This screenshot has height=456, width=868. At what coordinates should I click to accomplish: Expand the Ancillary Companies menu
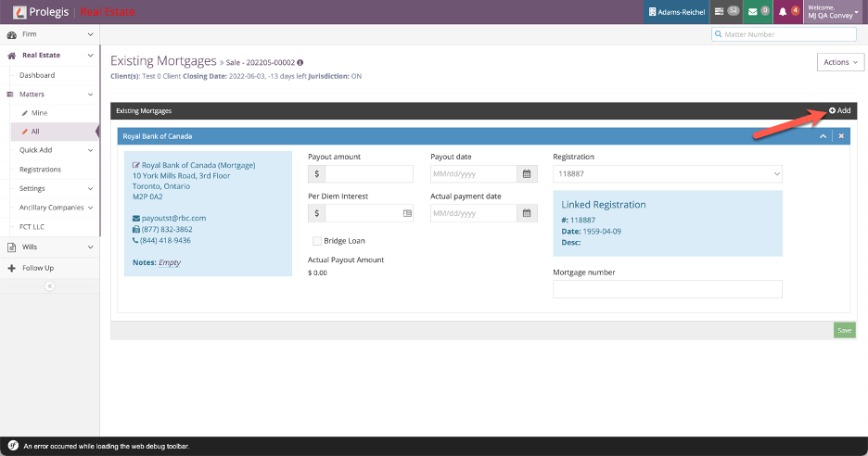pos(56,208)
